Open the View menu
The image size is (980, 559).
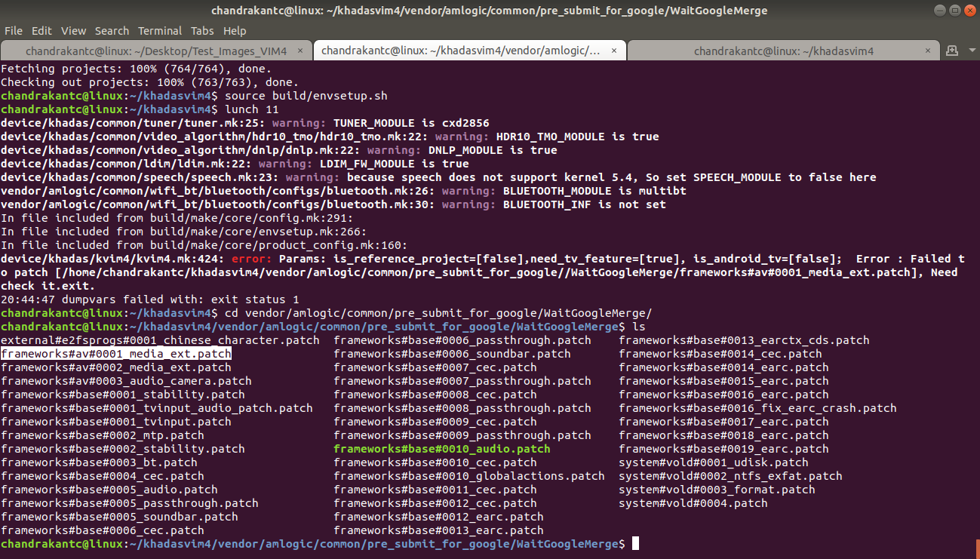pyautogui.click(x=73, y=31)
